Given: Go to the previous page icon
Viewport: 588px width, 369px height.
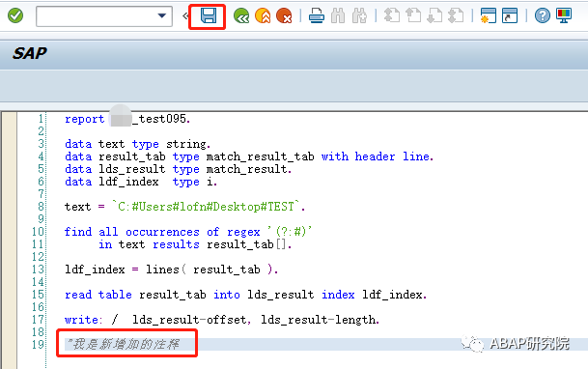Looking at the screenshot, I should click(413, 16).
